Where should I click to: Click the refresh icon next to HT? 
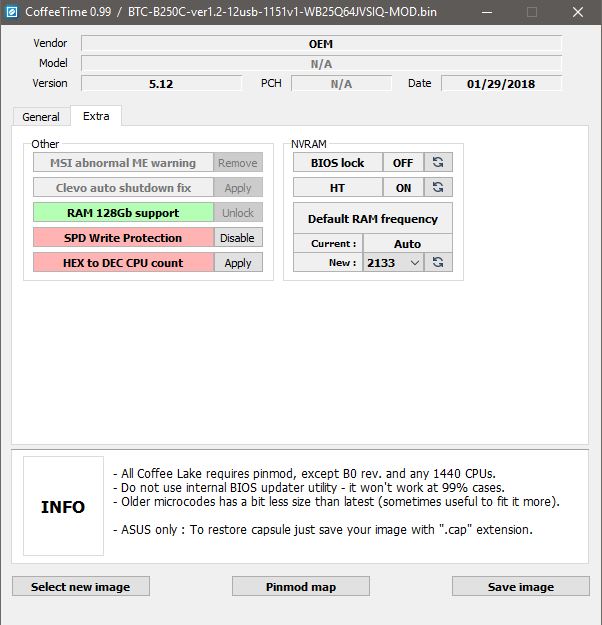click(438, 187)
